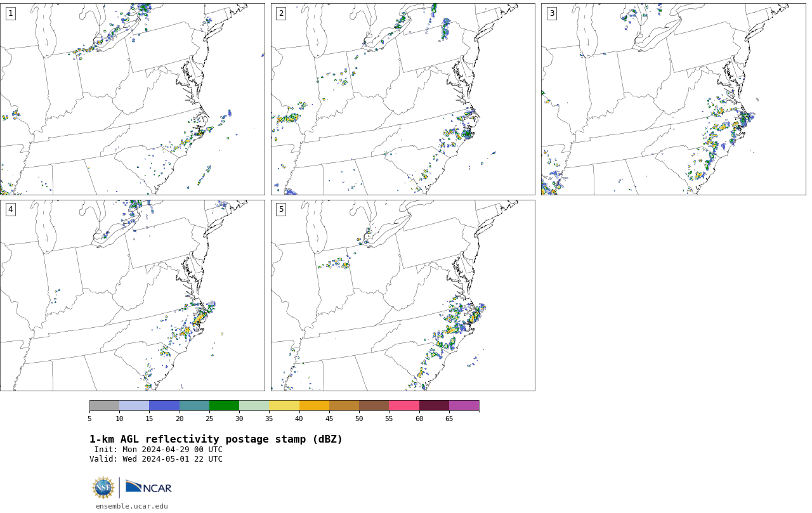Click the orange 40-45 dBZ swatch
Viewport: 812px width, 513px height.
point(314,406)
